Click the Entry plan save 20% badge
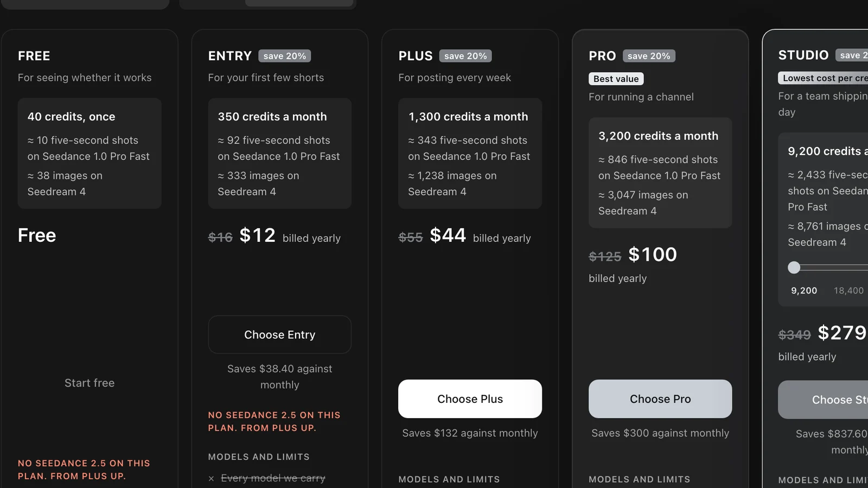Image resolution: width=868 pixels, height=488 pixels. pyautogui.click(x=285, y=56)
